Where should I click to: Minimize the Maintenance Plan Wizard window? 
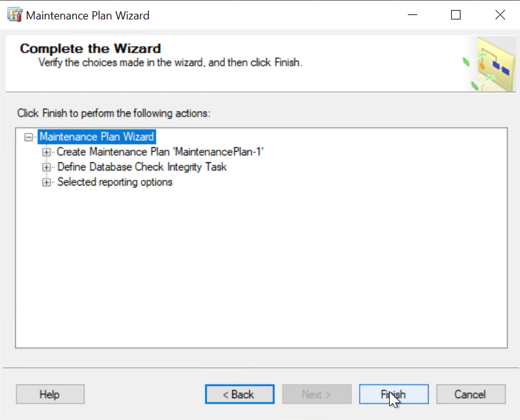(x=412, y=15)
